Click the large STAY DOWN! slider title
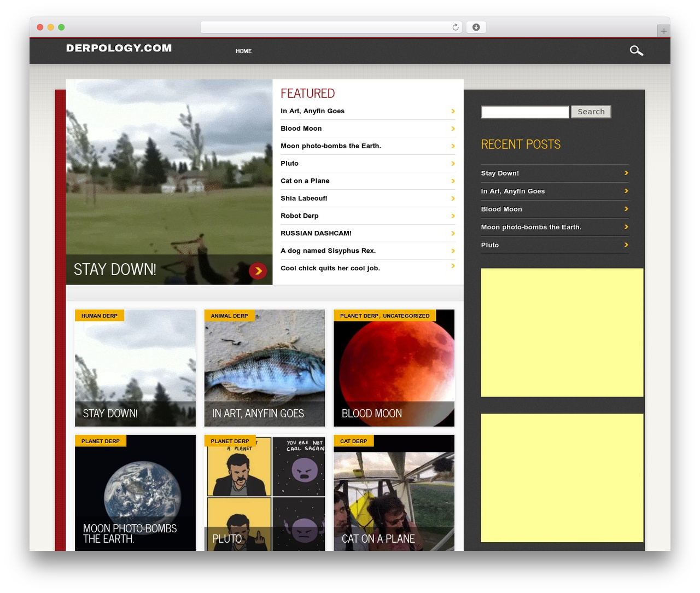Viewport: 700px width, 593px height. click(x=115, y=270)
